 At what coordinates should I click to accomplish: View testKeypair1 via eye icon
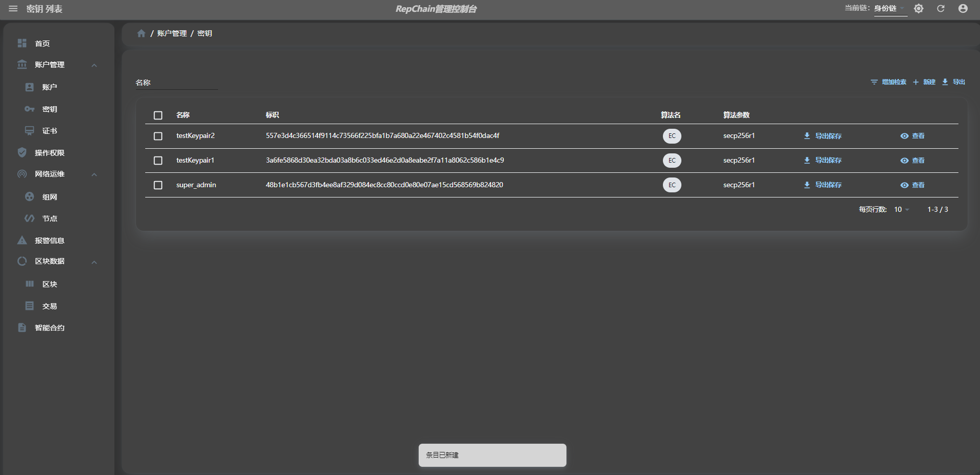(905, 161)
